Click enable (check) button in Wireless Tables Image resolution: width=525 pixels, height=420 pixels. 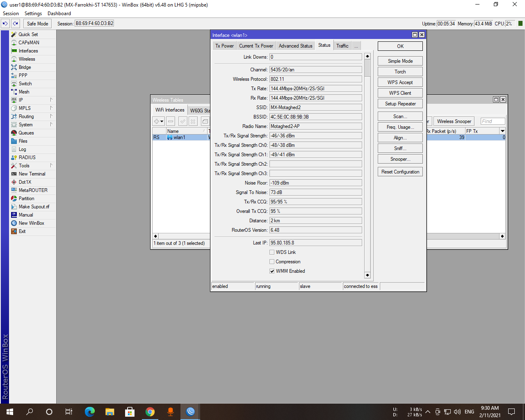(183, 121)
